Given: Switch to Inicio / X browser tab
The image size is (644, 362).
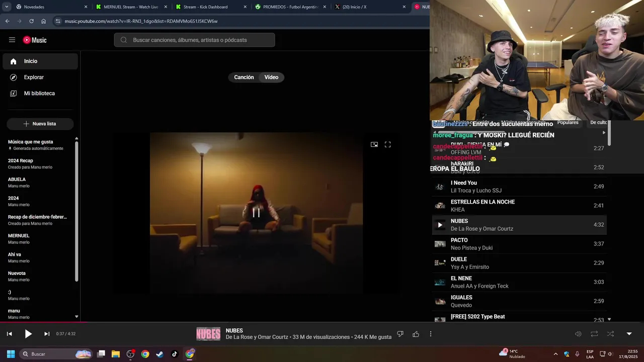Looking at the screenshot, I should click(370, 7).
